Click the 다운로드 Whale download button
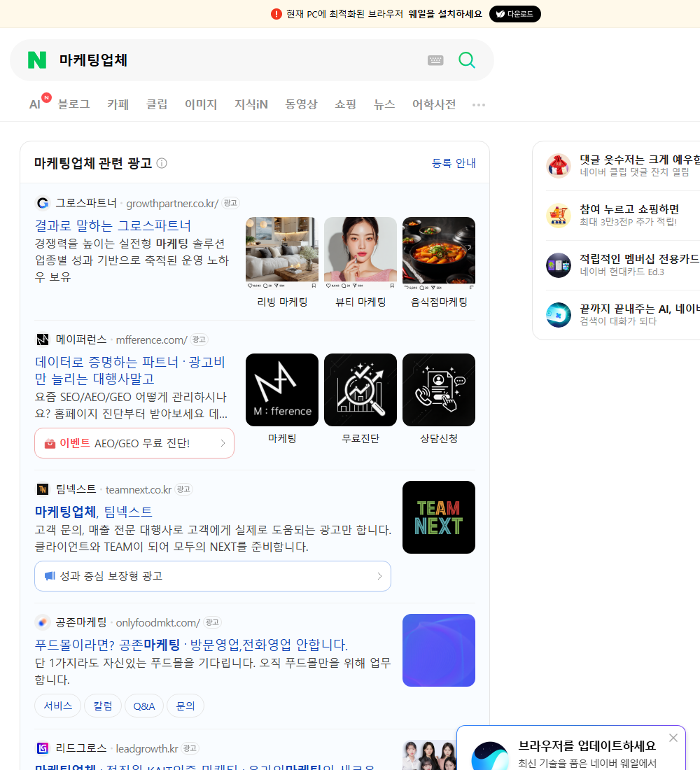700x770 pixels. point(514,14)
